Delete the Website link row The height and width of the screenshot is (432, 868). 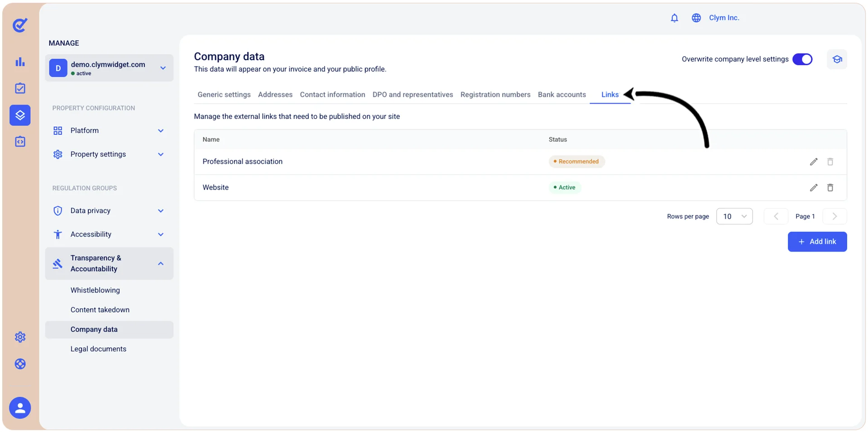click(830, 187)
